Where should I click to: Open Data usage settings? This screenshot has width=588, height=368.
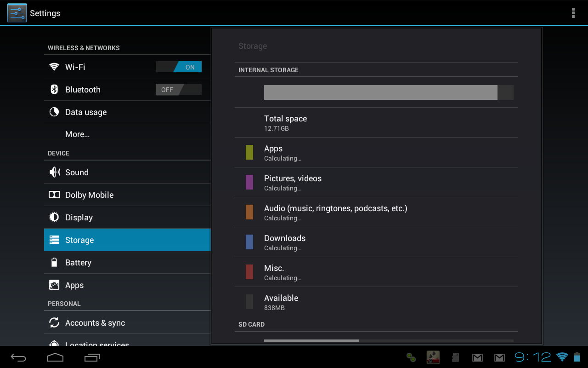pos(127,112)
